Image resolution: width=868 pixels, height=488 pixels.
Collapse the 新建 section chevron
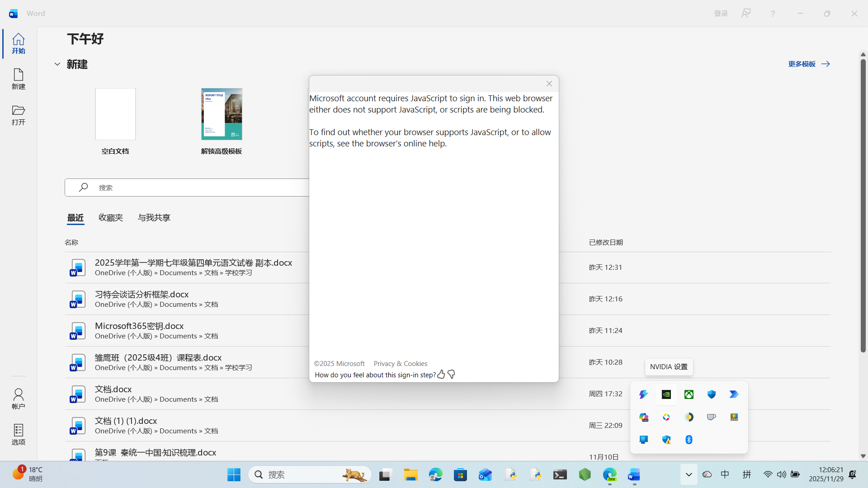tap(57, 64)
